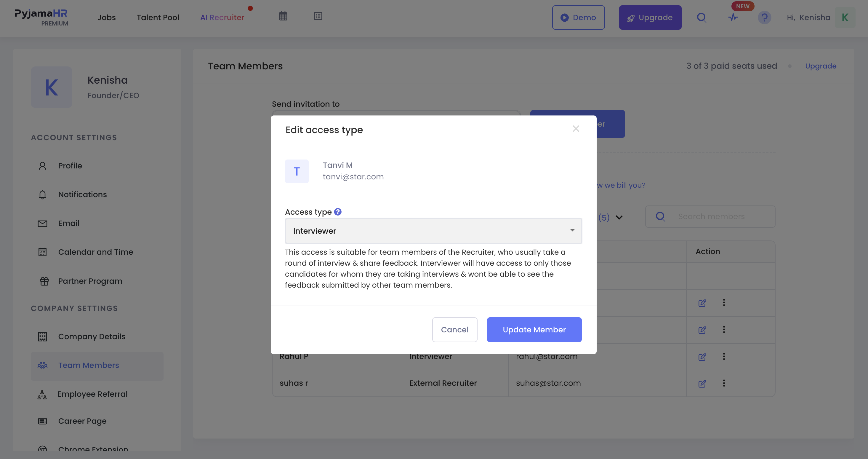868x459 pixels.
Task: Open the help question mark in header
Action: [764, 17]
